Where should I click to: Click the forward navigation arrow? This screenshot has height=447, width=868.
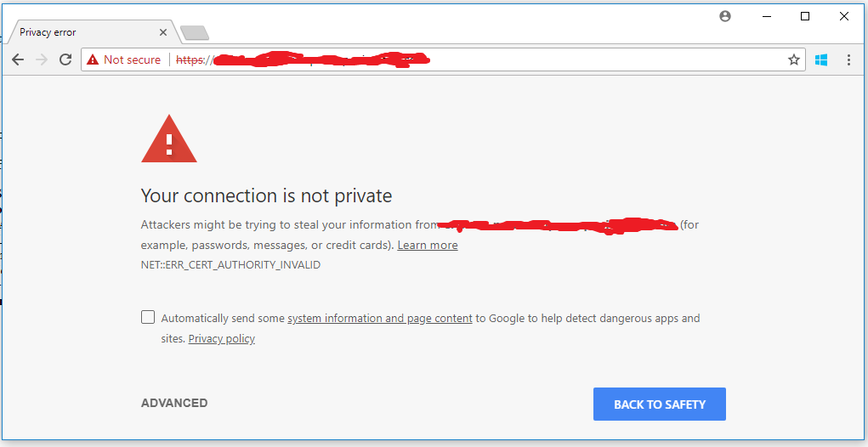coord(42,60)
